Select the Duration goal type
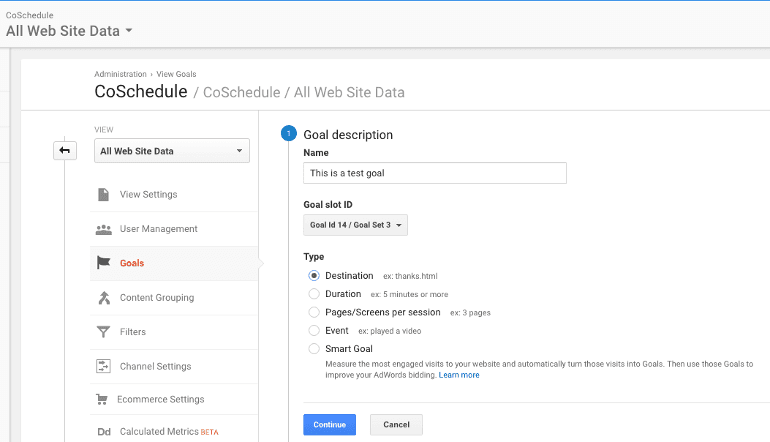This screenshot has width=770, height=442. click(314, 294)
